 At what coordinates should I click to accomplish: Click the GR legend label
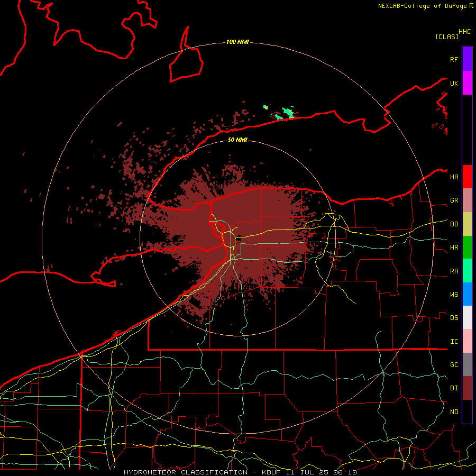tap(454, 200)
